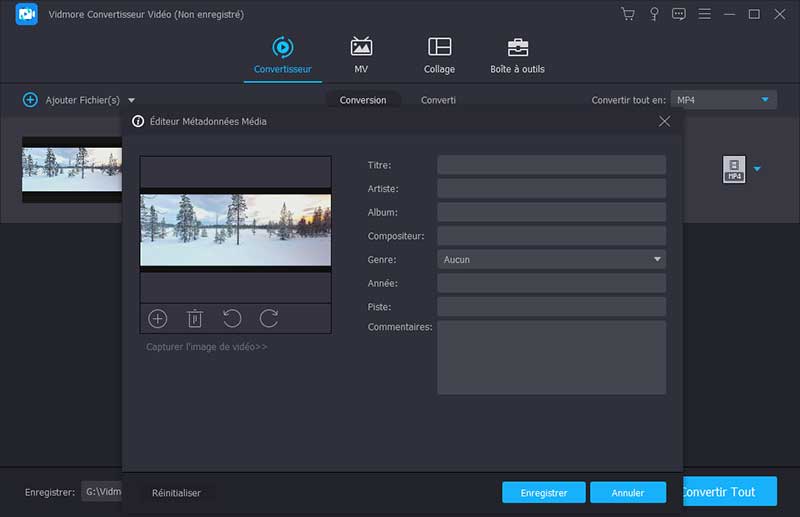Image resolution: width=800 pixels, height=517 pixels.
Task: Open the Genre dropdown showing Aucun
Action: tap(551, 259)
